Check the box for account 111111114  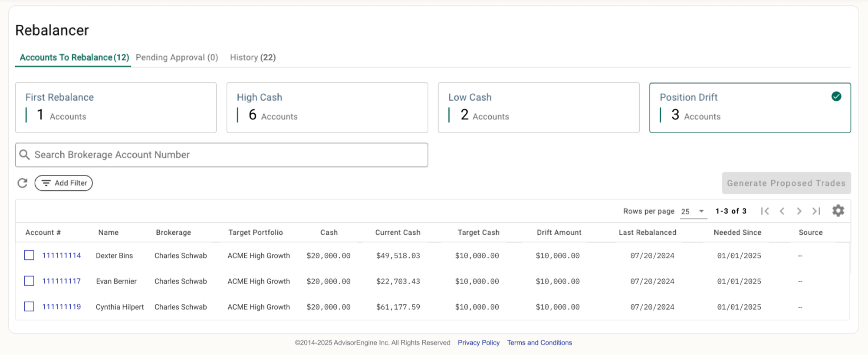pyautogui.click(x=29, y=255)
